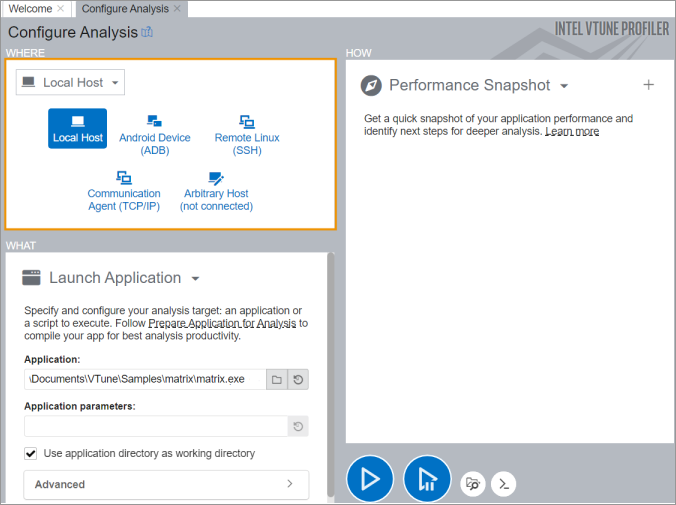
Task: Click Start Paused button with bars icon
Action: [427, 479]
